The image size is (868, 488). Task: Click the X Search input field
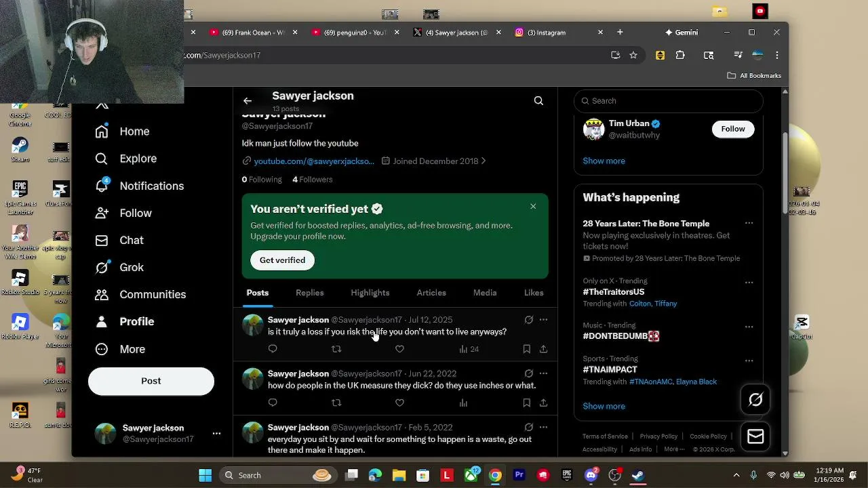point(669,101)
